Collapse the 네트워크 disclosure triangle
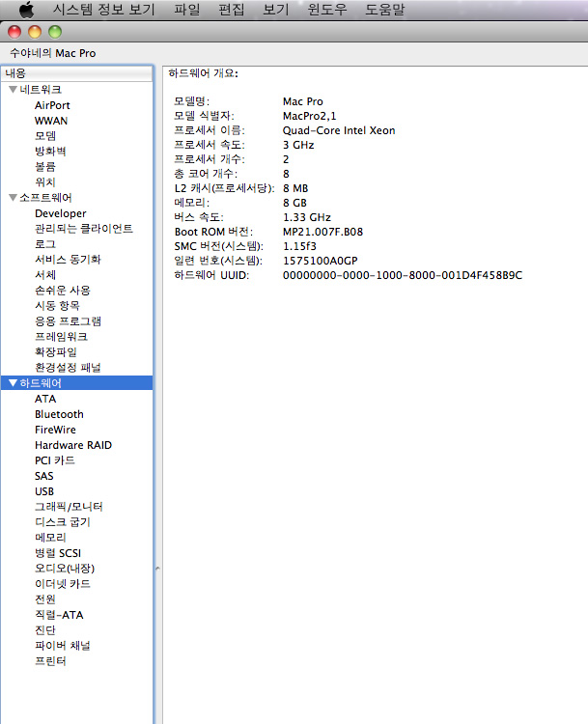 [x=13, y=90]
